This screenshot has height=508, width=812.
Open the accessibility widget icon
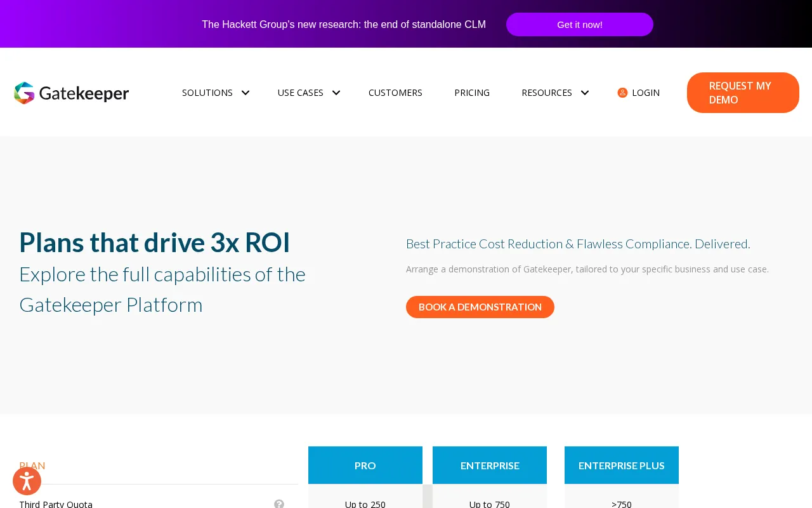pyautogui.click(x=27, y=481)
